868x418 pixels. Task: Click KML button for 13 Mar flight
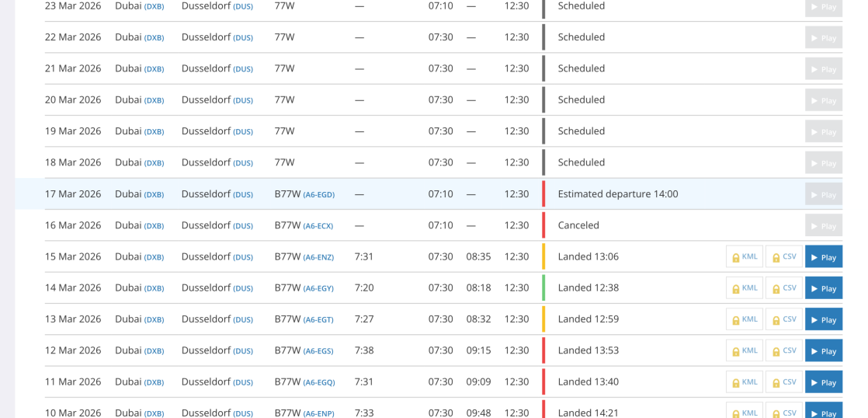pos(744,319)
